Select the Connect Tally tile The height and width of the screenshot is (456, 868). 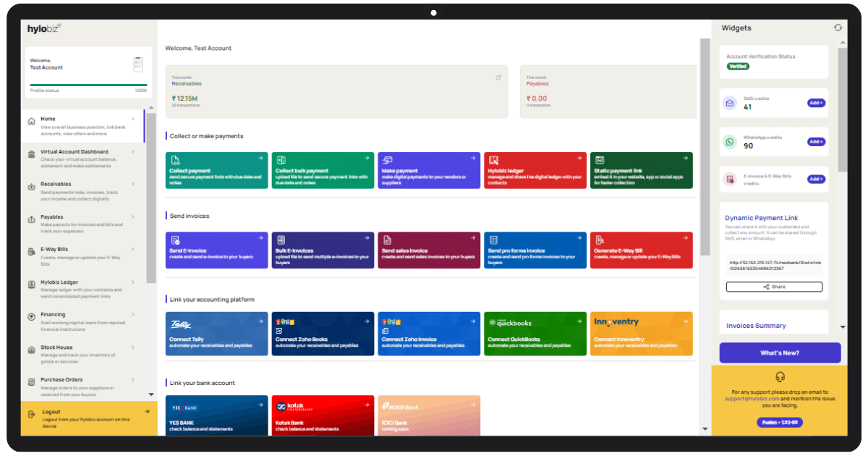tap(216, 334)
